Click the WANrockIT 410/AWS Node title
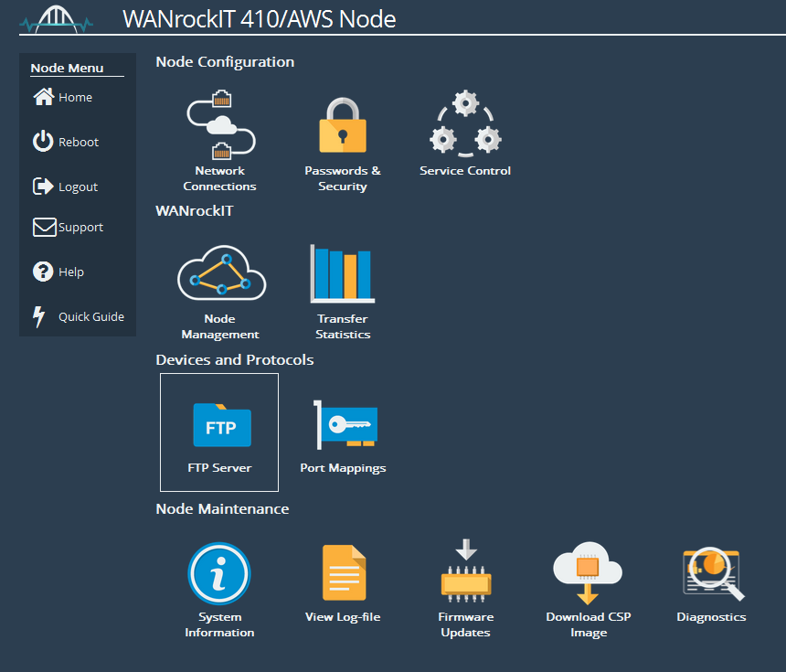 coord(260,19)
